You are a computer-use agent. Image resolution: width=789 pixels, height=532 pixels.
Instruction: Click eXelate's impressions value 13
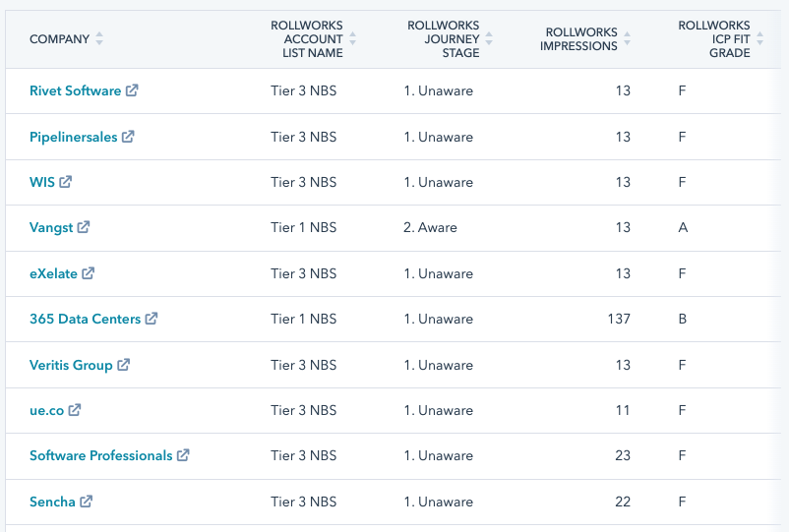(x=623, y=273)
